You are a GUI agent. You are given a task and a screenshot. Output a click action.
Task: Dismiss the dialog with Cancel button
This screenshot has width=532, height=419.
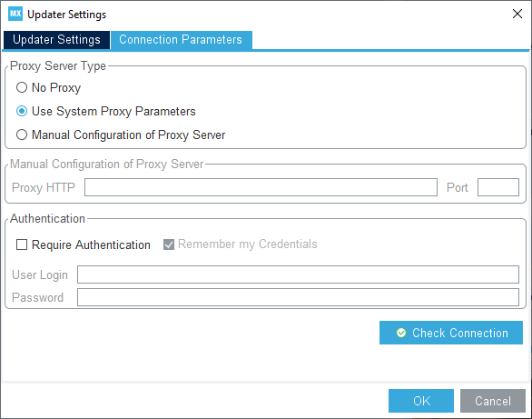(x=493, y=401)
